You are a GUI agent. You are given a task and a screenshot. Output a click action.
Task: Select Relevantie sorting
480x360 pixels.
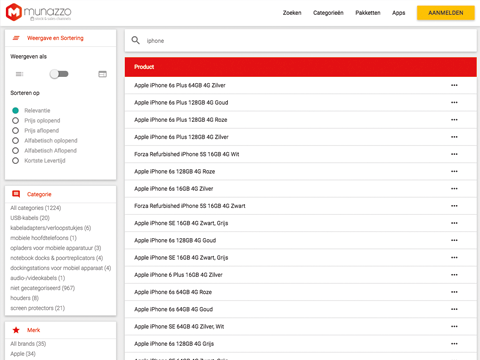tap(15, 110)
